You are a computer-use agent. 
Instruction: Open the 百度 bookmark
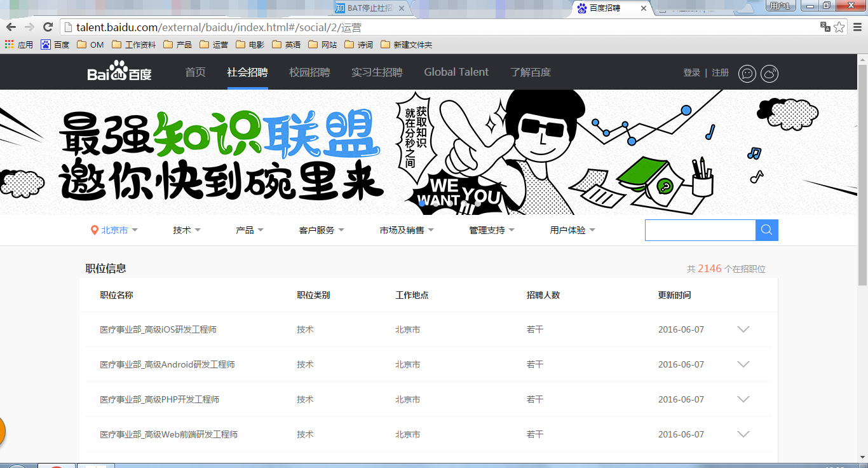point(55,45)
